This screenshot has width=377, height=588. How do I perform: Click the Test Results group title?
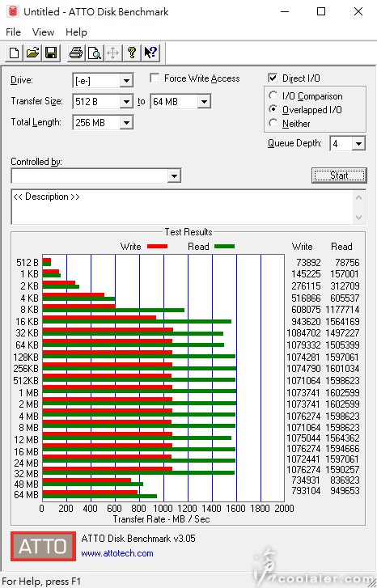click(188, 232)
